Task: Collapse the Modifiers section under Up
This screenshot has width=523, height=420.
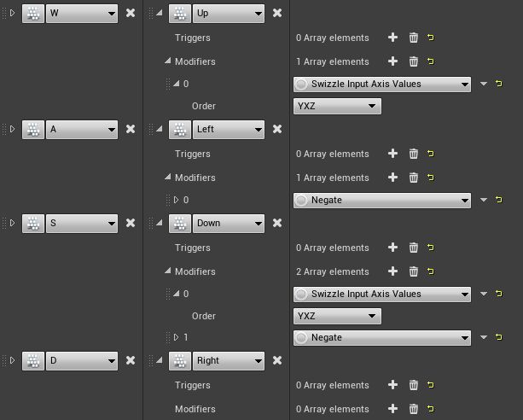Action: [168, 61]
